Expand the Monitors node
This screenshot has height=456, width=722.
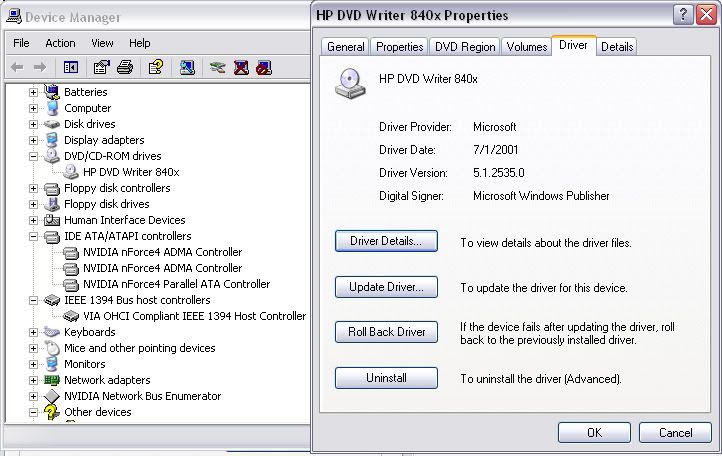[33, 364]
